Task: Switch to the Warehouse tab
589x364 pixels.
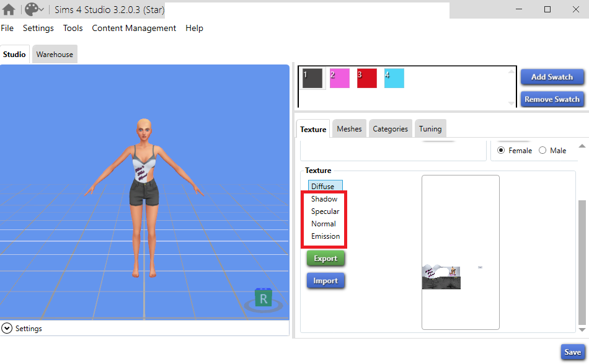Action: (55, 54)
